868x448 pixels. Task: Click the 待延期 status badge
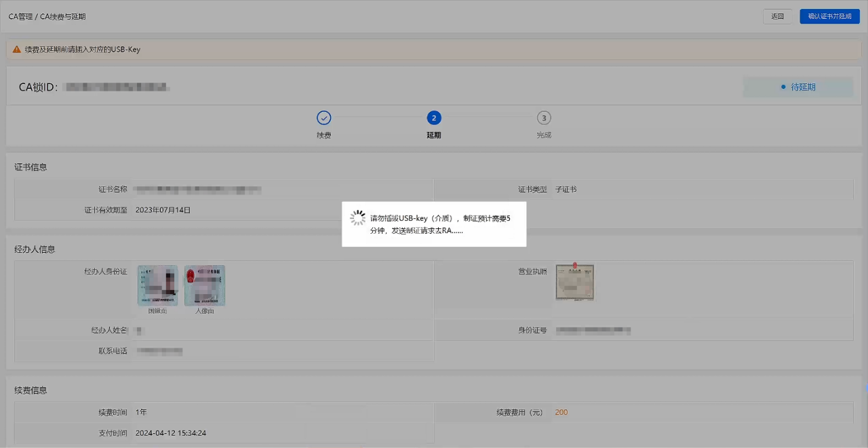tap(798, 87)
